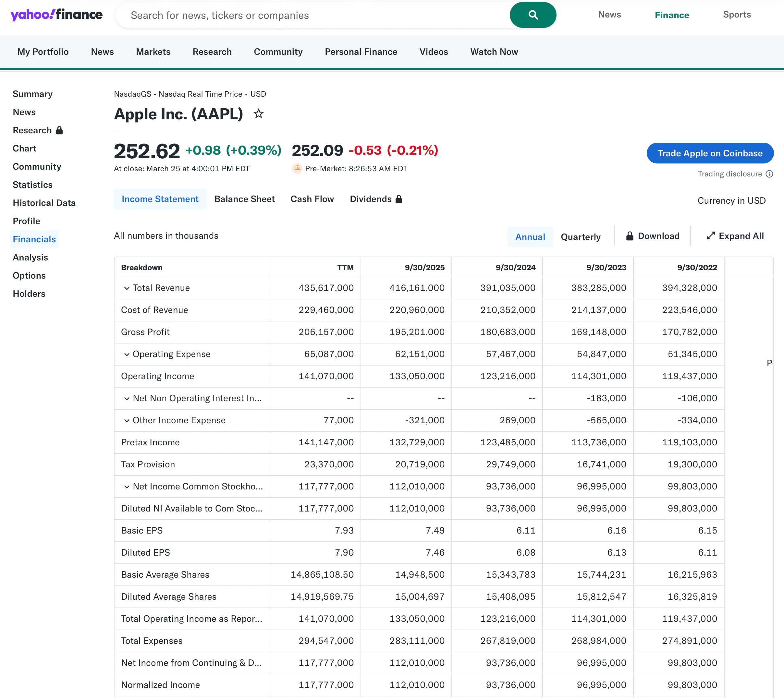Expand Other Income Expense details
This screenshot has width=784, height=698.
[126, 420]
